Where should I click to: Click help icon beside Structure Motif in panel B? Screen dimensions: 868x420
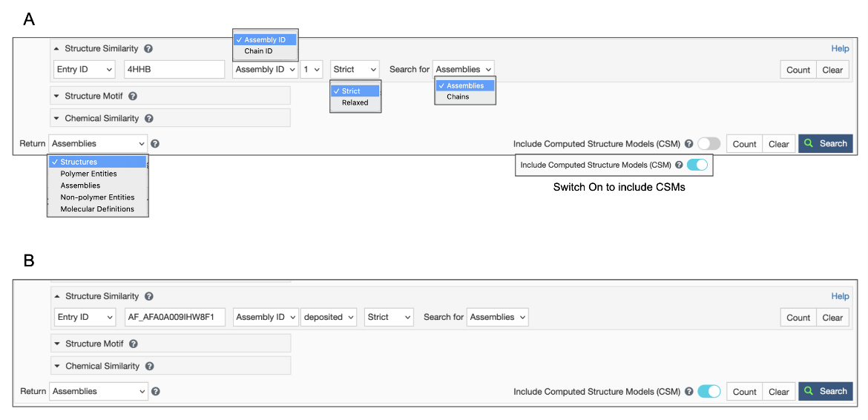click(134, 344)
